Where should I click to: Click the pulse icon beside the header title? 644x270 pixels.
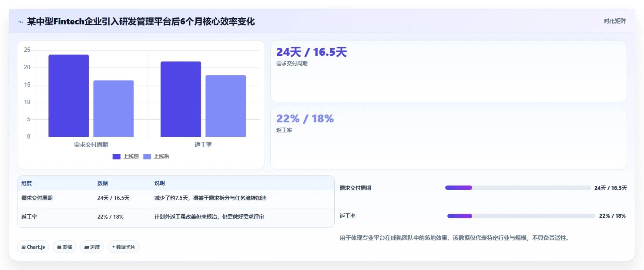click(20, 21)
